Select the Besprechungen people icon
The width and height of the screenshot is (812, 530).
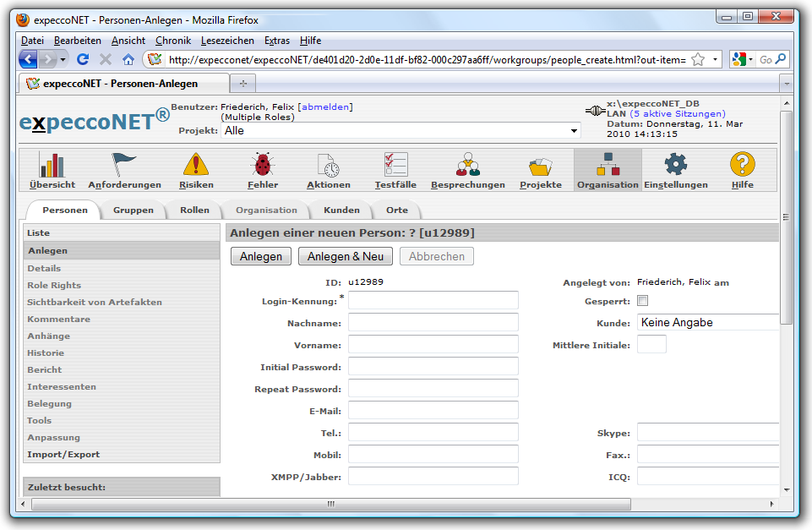(467, 165)
